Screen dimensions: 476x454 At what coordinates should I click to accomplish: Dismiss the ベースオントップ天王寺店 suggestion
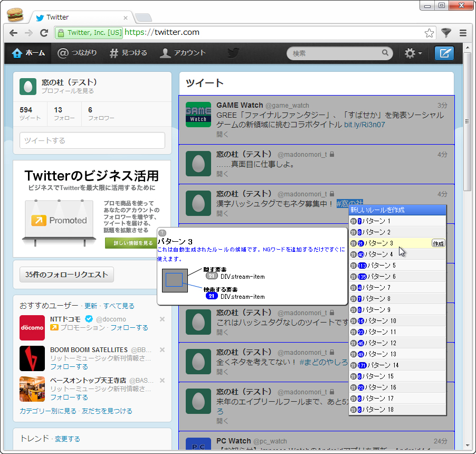click(x=162, y=381)
